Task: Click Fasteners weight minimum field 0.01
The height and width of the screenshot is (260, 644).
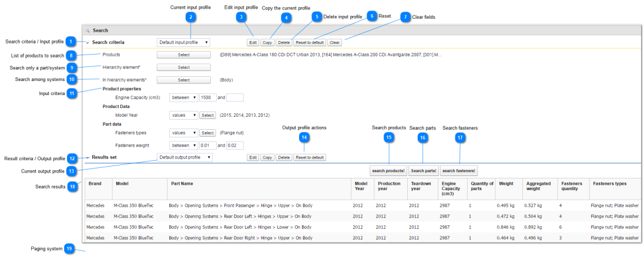Action: tap(208, 145)
